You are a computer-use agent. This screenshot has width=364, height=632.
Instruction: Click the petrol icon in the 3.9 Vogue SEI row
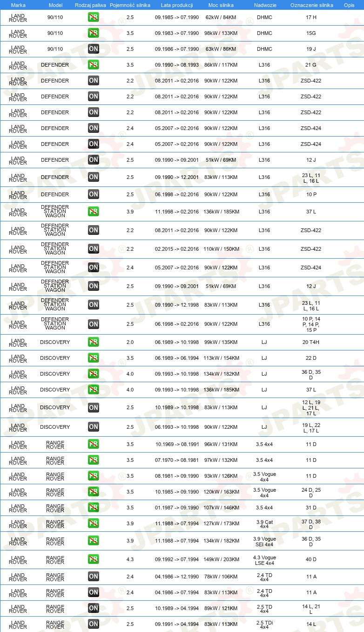point(94,541)
